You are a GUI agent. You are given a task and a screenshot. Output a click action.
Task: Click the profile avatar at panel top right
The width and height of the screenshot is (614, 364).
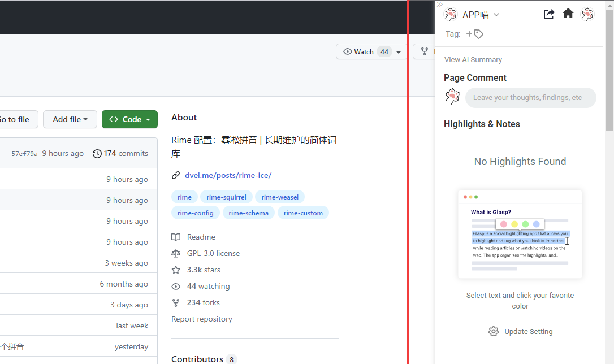[588, 14]
